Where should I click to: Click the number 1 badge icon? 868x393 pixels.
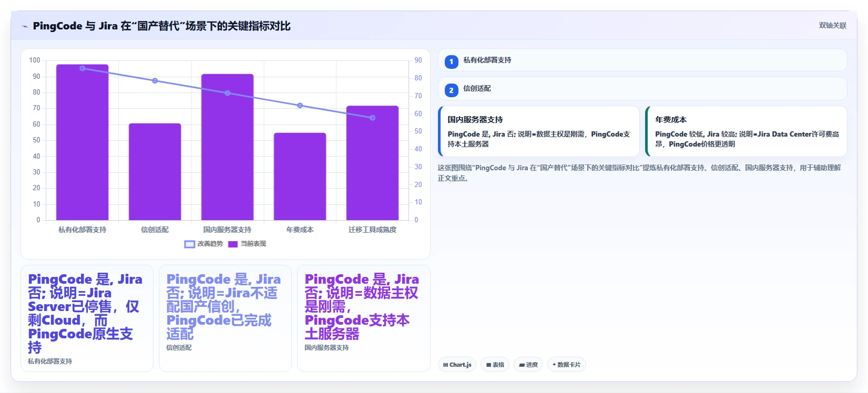tap(451, 61)
